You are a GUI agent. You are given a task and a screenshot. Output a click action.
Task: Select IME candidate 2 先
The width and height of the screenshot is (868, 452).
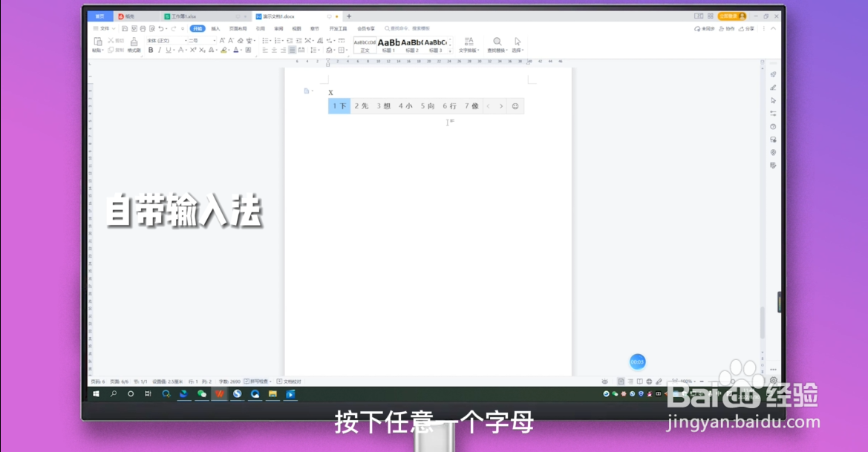click(362, 106)
